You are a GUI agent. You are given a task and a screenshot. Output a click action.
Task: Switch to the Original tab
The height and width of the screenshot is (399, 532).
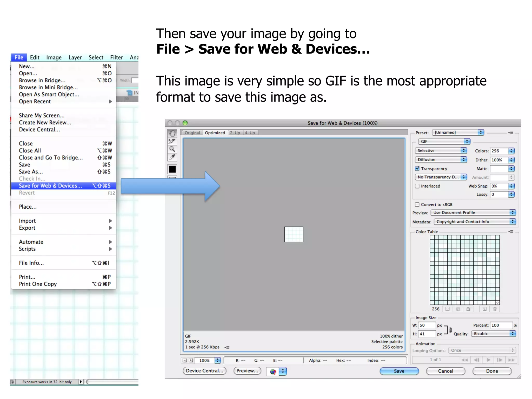[x=192, y=133]
